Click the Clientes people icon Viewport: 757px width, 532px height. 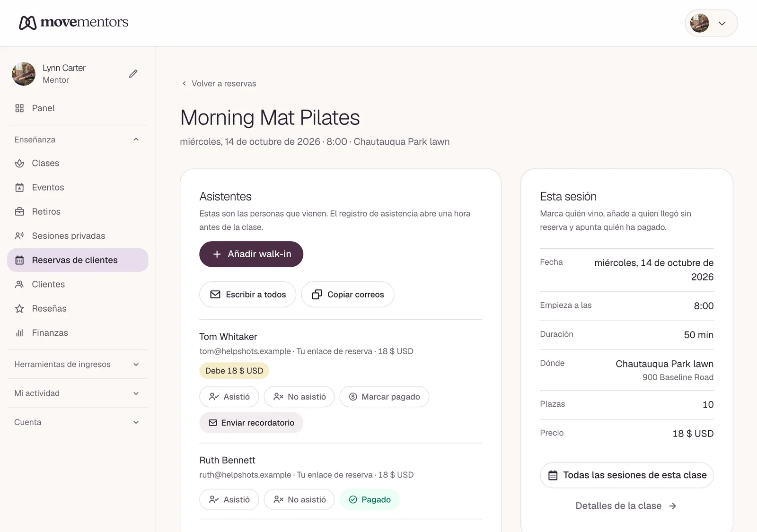coord(19,284)
